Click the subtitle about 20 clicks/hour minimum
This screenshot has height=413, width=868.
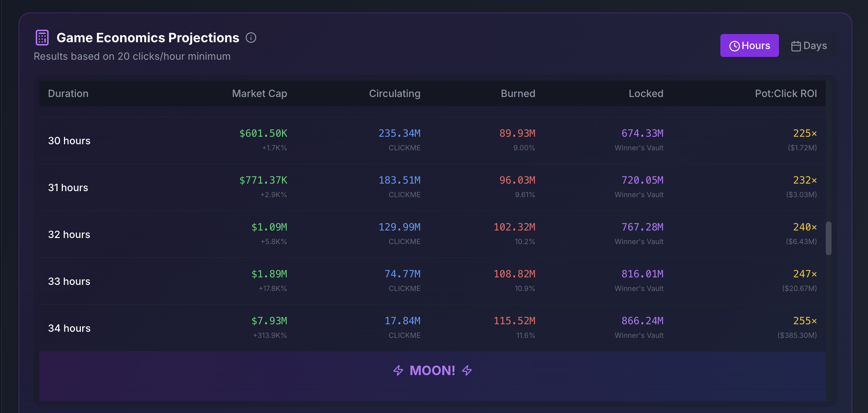coord(132,56)
